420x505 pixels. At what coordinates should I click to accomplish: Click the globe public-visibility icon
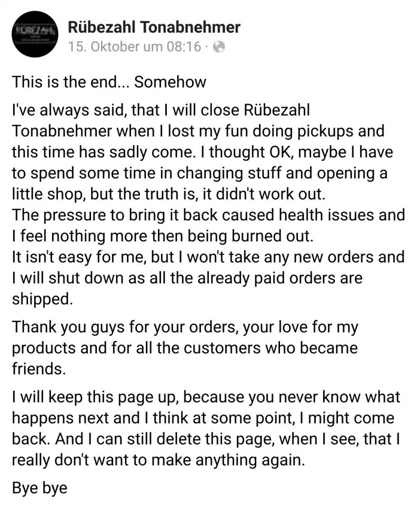(219, 47)
